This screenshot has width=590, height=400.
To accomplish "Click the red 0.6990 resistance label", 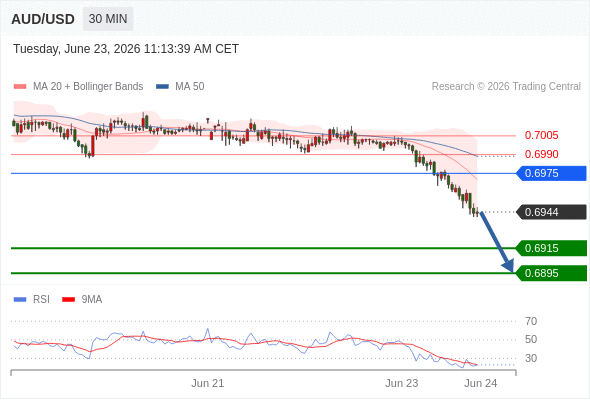I will 541,154.
